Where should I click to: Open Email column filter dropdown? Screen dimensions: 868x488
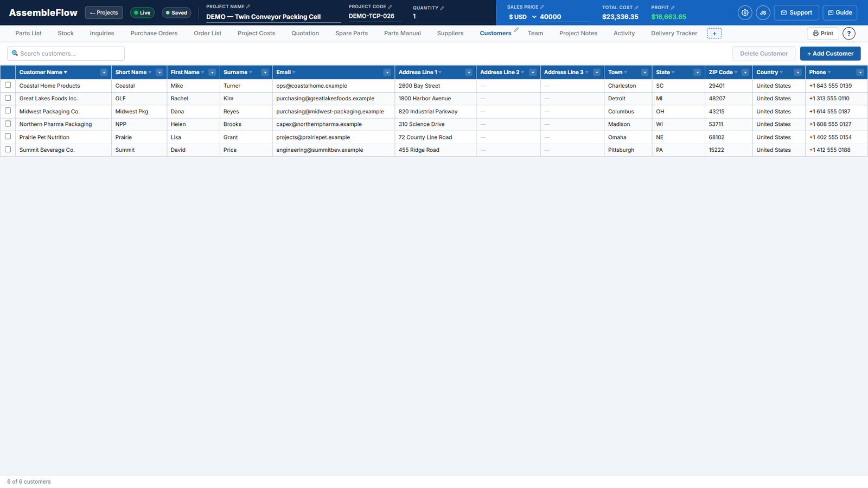[x=387, y=73]
